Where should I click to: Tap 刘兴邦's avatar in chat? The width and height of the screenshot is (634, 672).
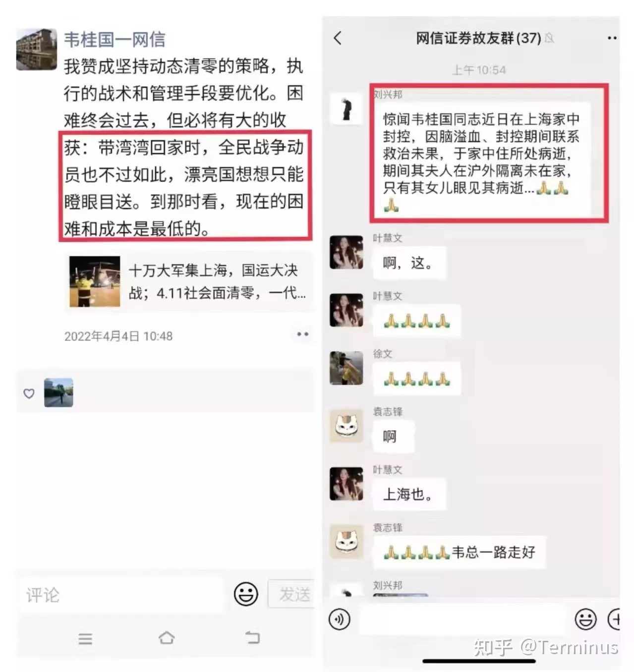click(x=346, y=109)
